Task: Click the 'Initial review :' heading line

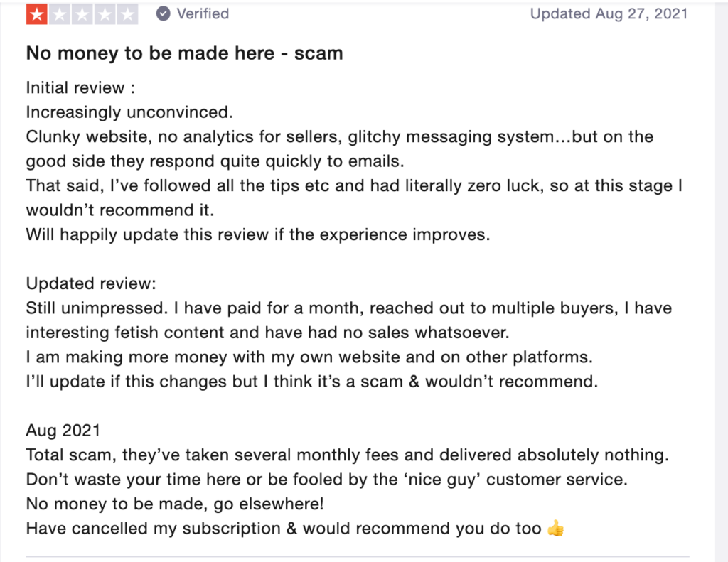Action: point(80,87)
